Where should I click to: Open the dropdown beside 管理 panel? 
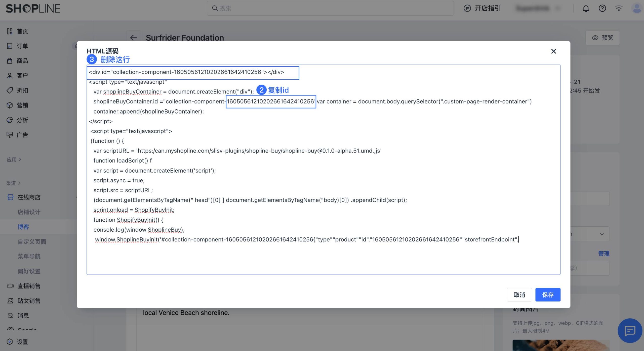[x=601, y=234]
